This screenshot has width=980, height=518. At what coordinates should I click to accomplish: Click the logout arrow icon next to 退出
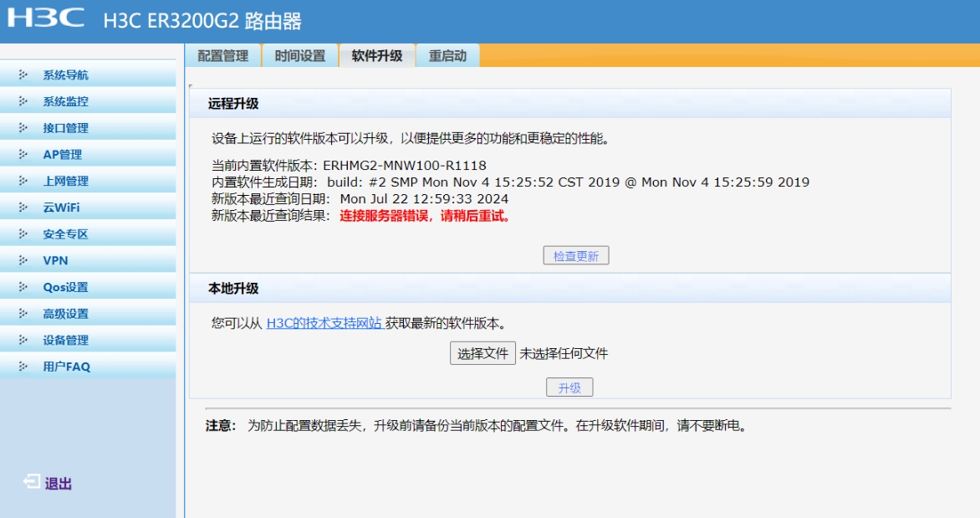(x=31, y=482)
